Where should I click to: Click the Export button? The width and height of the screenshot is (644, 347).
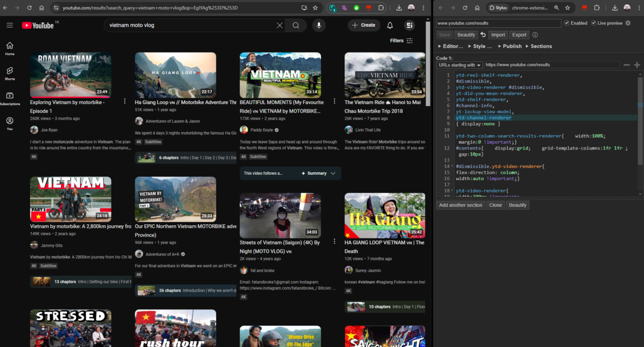point(519,35)
